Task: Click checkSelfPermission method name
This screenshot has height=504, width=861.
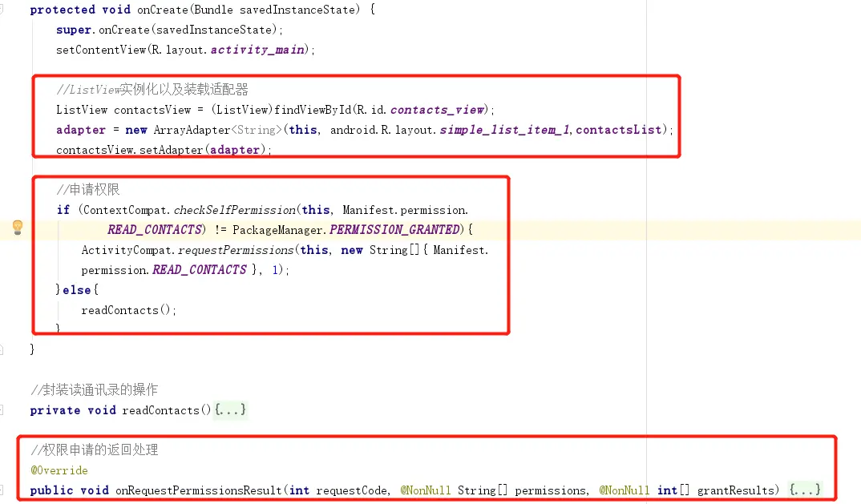Action: tap(235, 210)
